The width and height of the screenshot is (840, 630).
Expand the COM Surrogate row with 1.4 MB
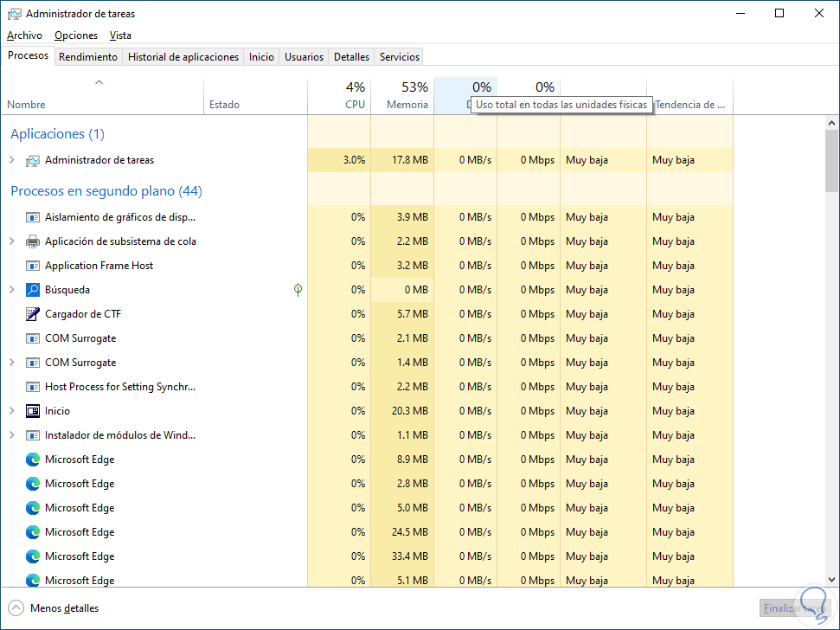pos(12,362)
